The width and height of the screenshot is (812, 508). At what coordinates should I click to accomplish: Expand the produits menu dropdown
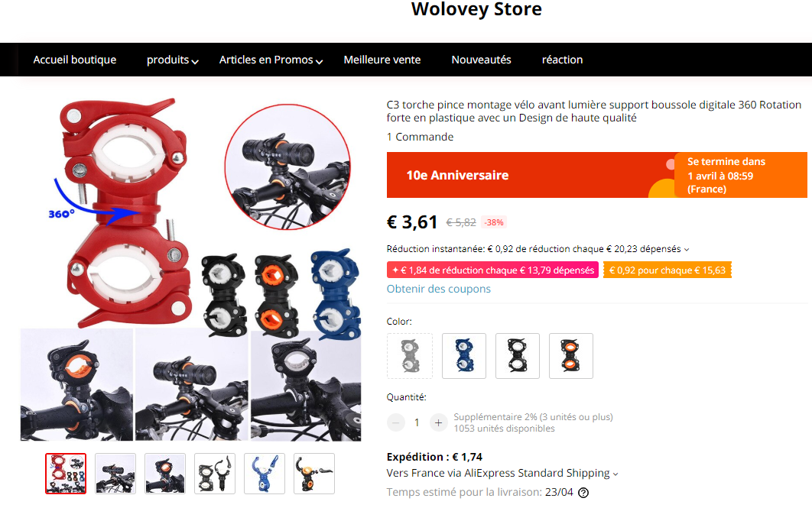click(x=173, y=60)
